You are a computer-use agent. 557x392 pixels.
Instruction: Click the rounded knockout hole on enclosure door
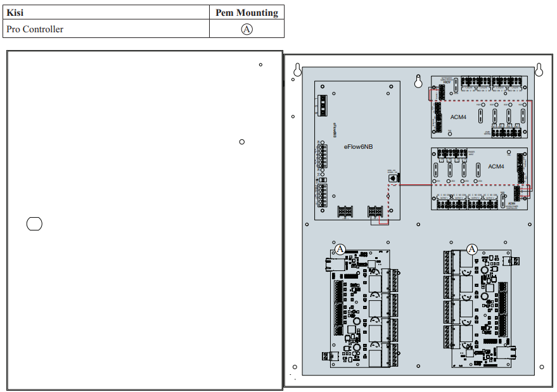(x=34, y=224)
